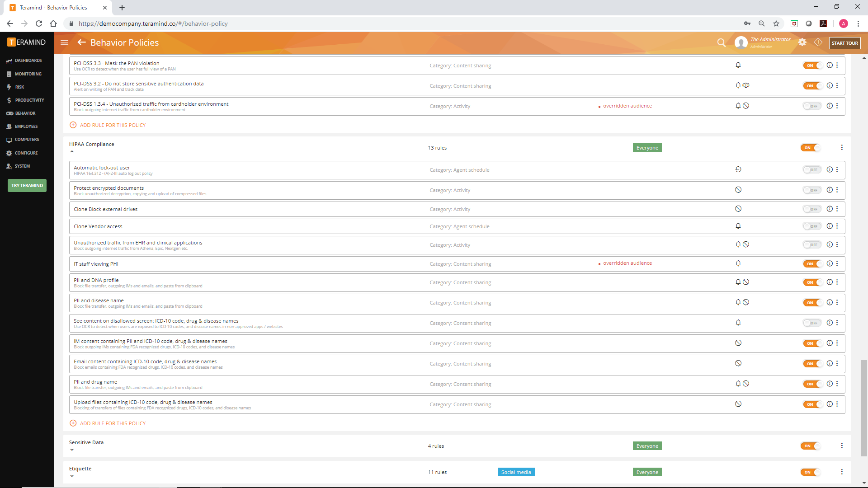Open kebab menu for HIPAA Compliance policy

pyautogui.click(x=842, y=148)
